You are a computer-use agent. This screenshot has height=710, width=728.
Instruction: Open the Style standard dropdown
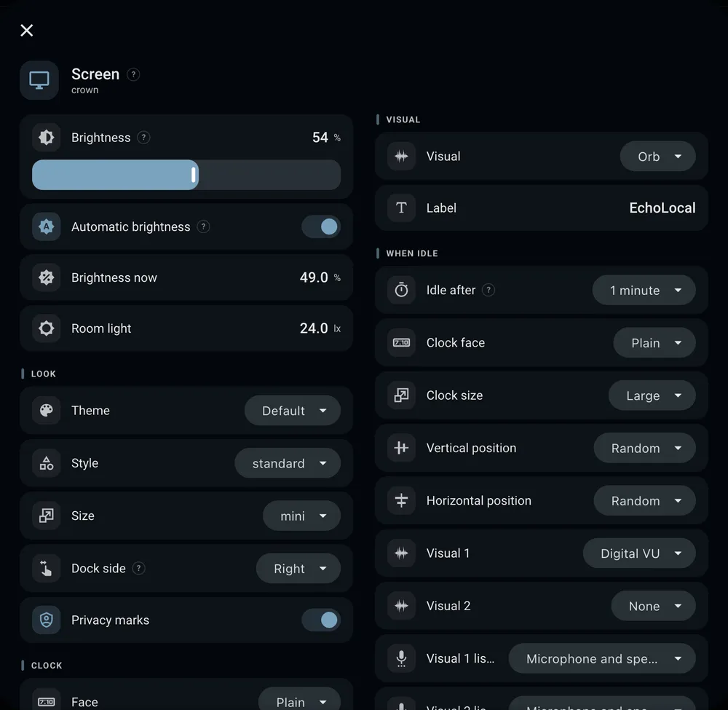(x=288, y=463)
